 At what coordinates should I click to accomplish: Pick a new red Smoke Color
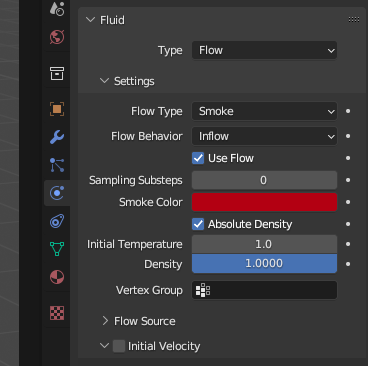click(x=264, y=202)
